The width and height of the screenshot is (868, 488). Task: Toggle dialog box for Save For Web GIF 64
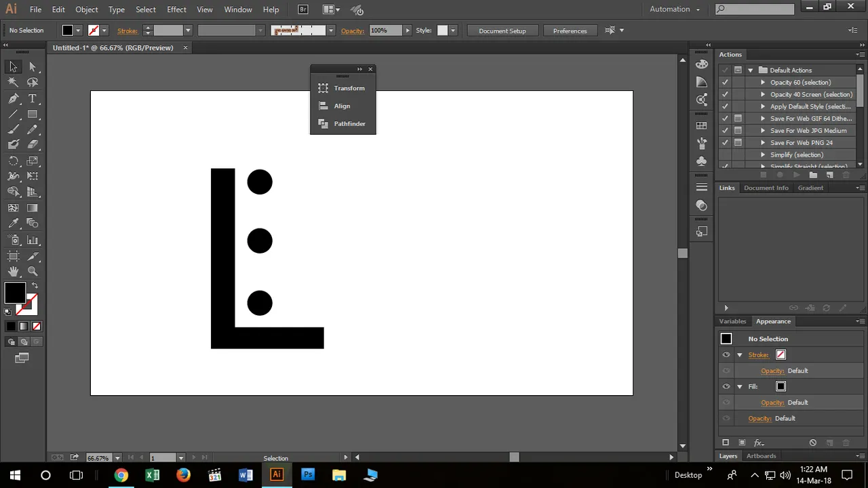[738, 119]
